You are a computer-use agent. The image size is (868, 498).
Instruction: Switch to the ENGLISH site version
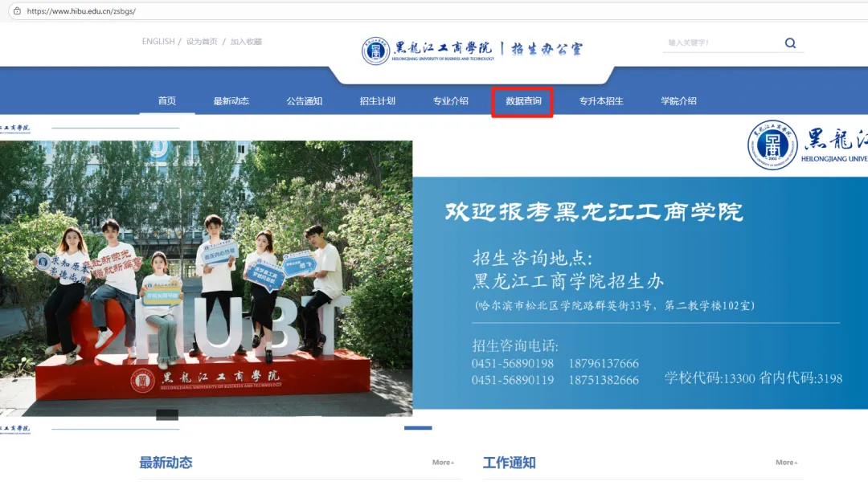158,42
